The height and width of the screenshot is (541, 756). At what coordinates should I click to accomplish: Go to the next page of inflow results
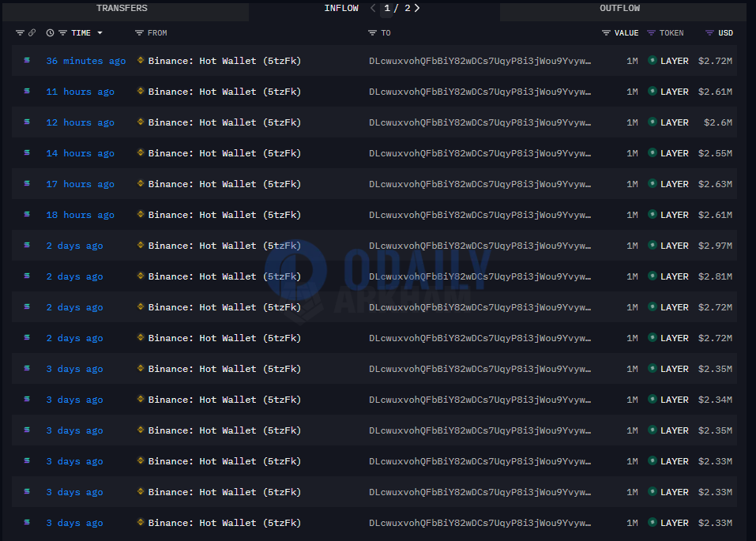417,8
